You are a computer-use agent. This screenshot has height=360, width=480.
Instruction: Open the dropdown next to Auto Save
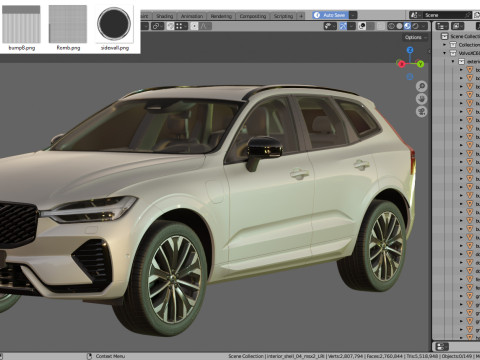pyautogui.click(x=353, y=15)
